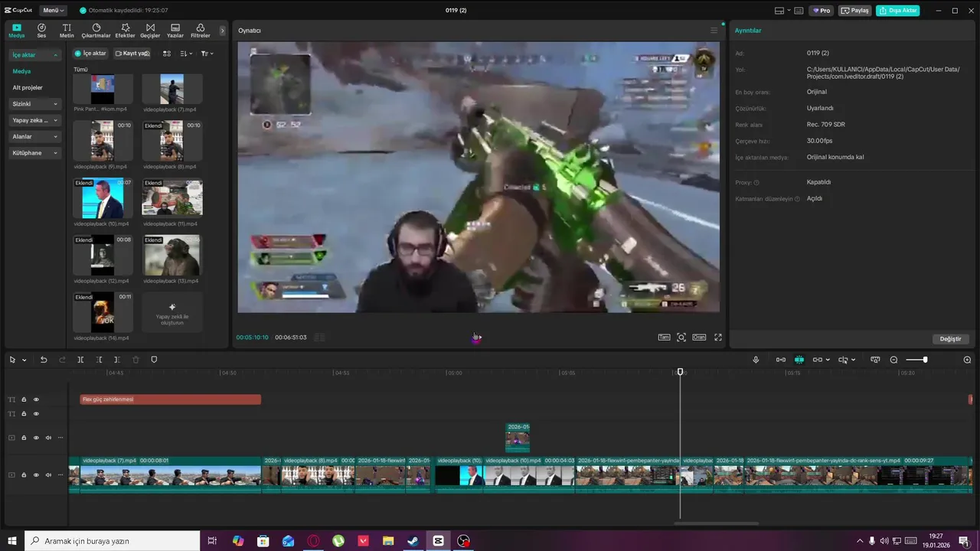980x551 pixels.
Task: Open the Yazılar captions tab
Action: [175, 31]
